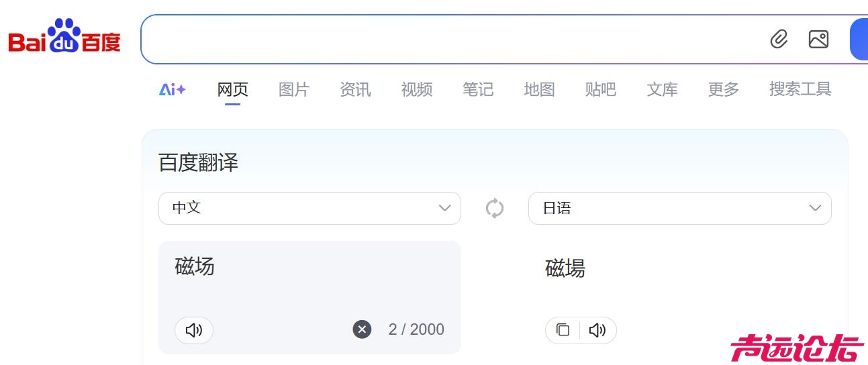Open the 贴吧 tab
The image size is (868, 365).
coord(601,89)
